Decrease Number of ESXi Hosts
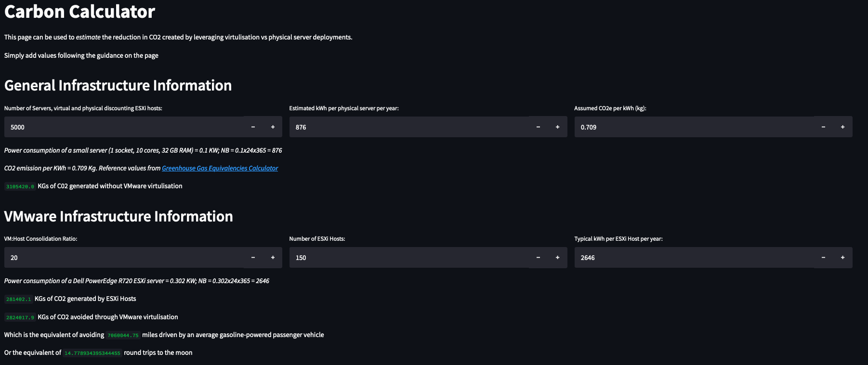This screenshot has width=868, height=365. pos(538,258)
